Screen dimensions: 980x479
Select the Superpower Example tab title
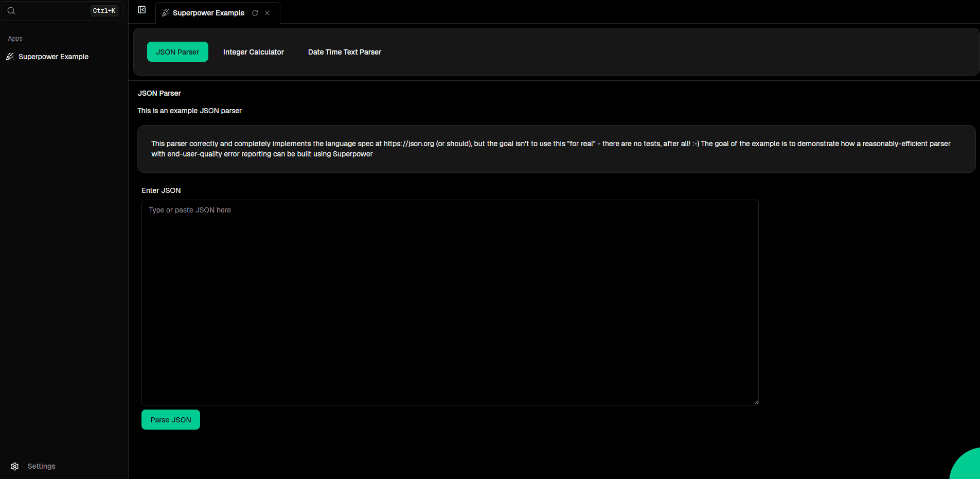[x=208, y=13]
